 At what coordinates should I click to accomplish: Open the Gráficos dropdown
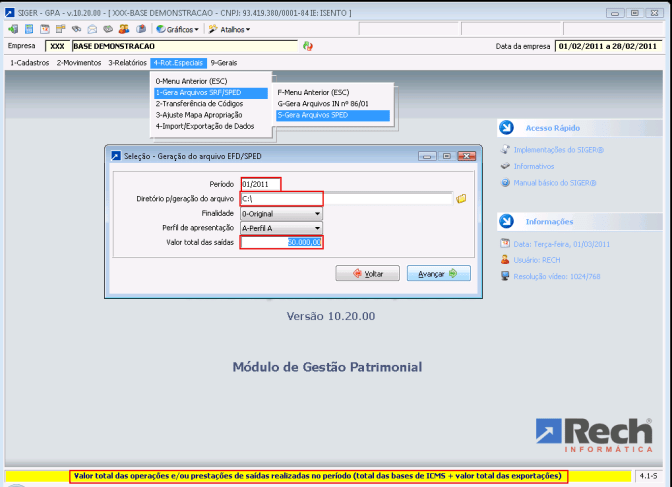click(x=177, y=29)
